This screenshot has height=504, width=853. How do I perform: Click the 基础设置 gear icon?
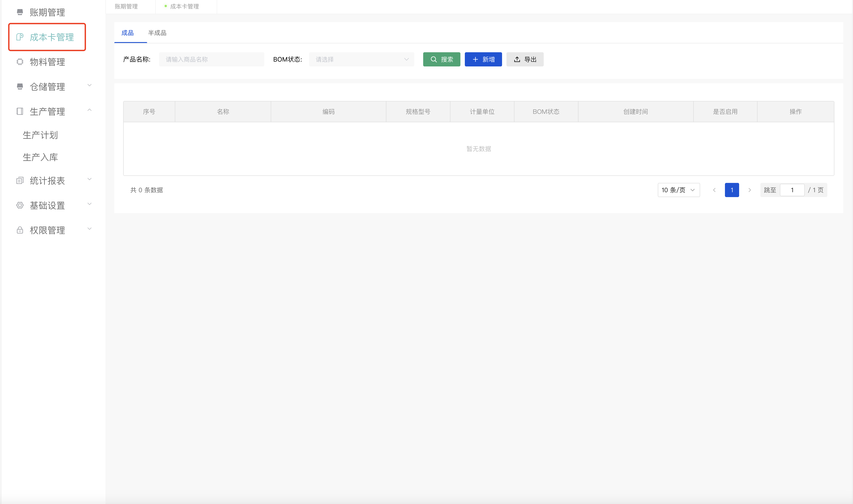(x=20, y=205)
